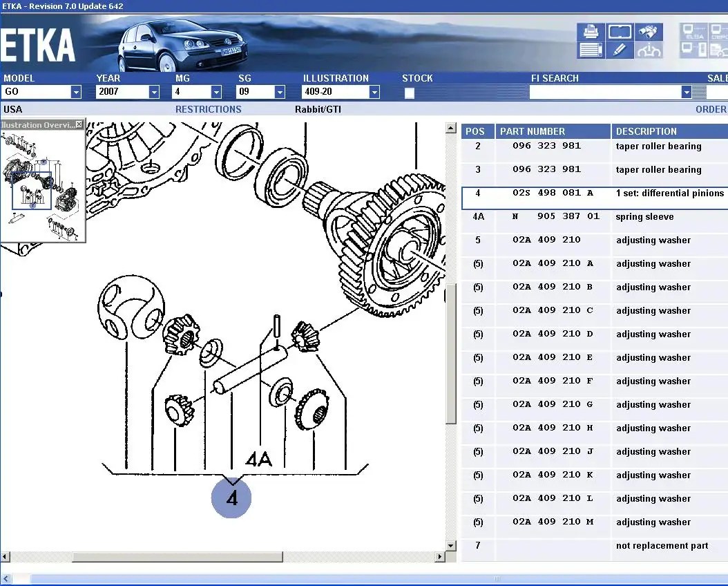Open the MODEL dropdown
This screenshot has height=586, width=728.
coord(76,92)
